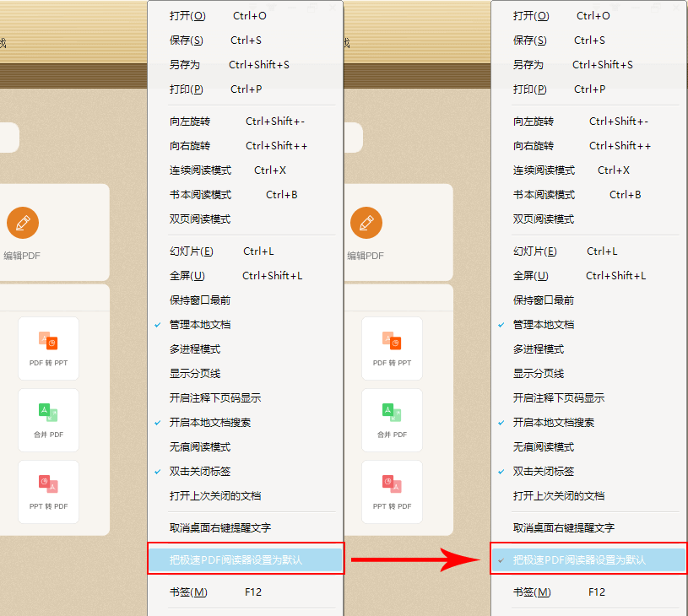Open the PPT 转 PDF tool in the right-hand panel
Viewport: 688px width, 616px height.
pyautogui.click(x=392, y=491)
